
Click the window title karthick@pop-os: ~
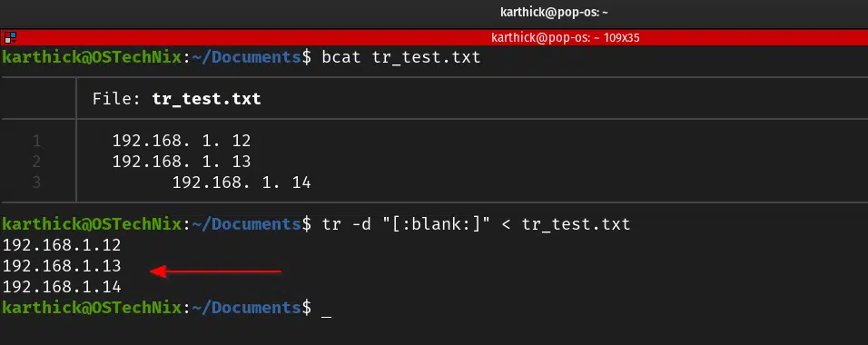pos(554,12)
